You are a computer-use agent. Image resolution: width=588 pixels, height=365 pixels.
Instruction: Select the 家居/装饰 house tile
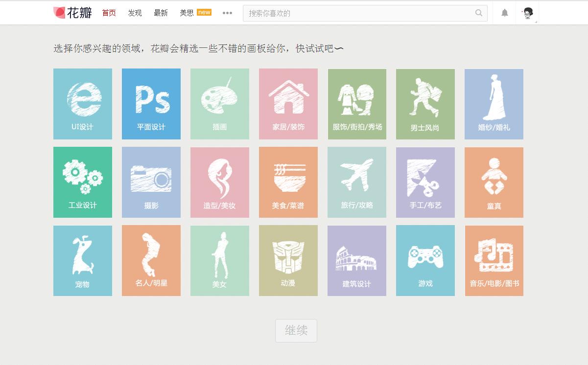point(288,104)
